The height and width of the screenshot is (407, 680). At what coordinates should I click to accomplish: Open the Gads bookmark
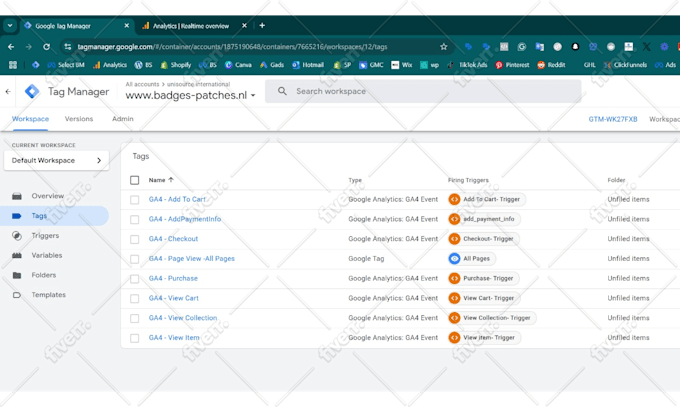[x=272, y=65]
